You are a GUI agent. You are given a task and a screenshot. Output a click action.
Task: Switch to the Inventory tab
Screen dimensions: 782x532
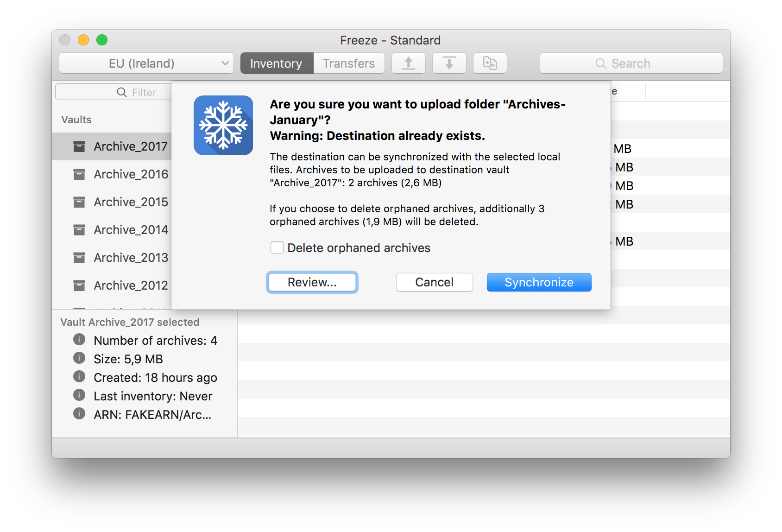coord(277,63)
